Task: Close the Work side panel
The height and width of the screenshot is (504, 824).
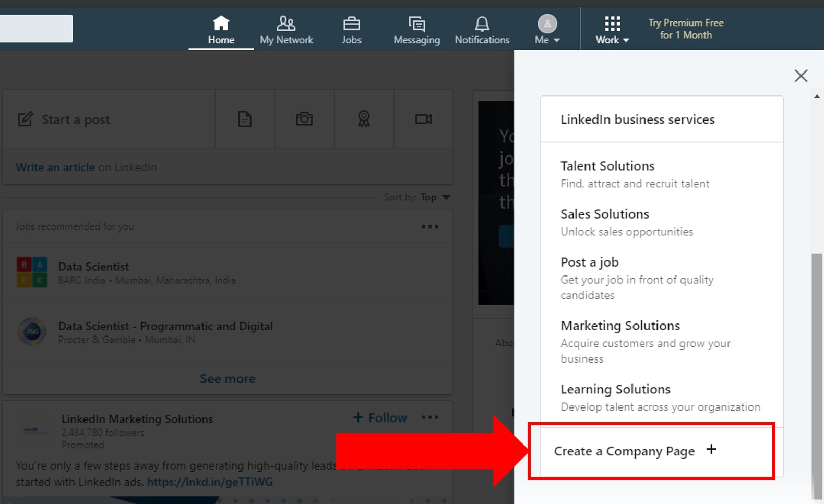Action: pyautogui.click(x=801, y=76)
